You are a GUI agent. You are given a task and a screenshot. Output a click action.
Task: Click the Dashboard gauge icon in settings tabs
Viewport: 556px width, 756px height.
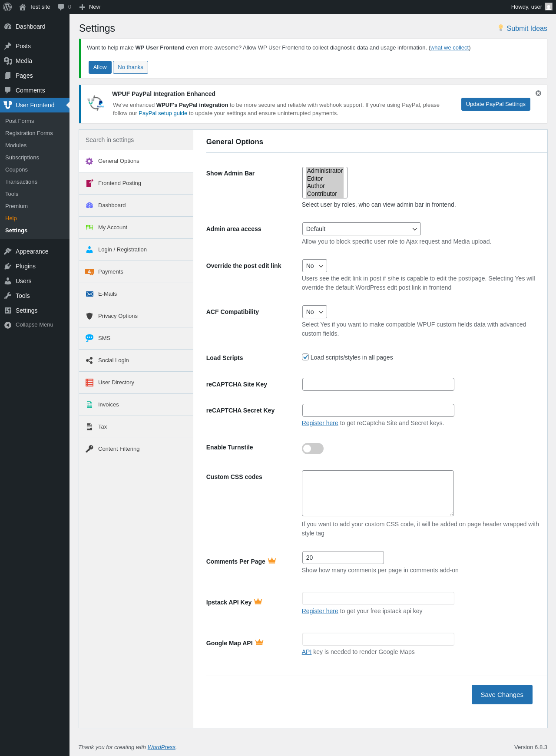click(x=89, y=205)
